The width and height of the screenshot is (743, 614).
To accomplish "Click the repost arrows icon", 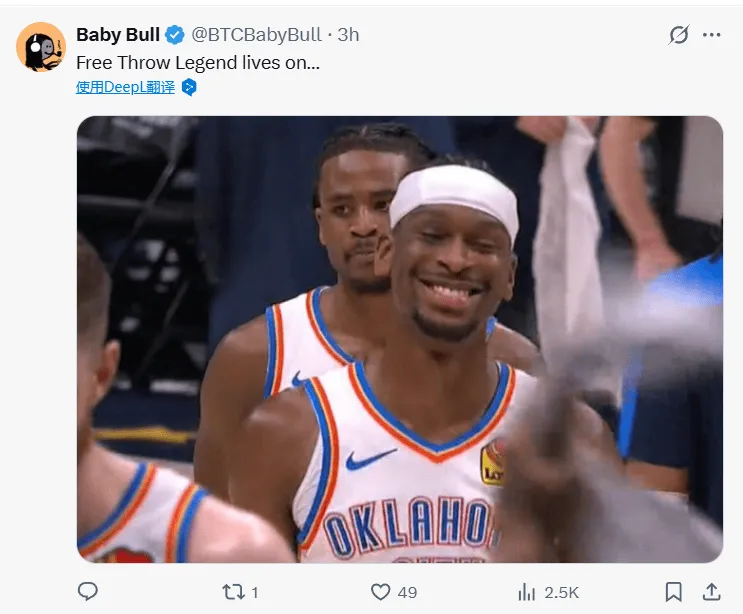I will point(233,592).
